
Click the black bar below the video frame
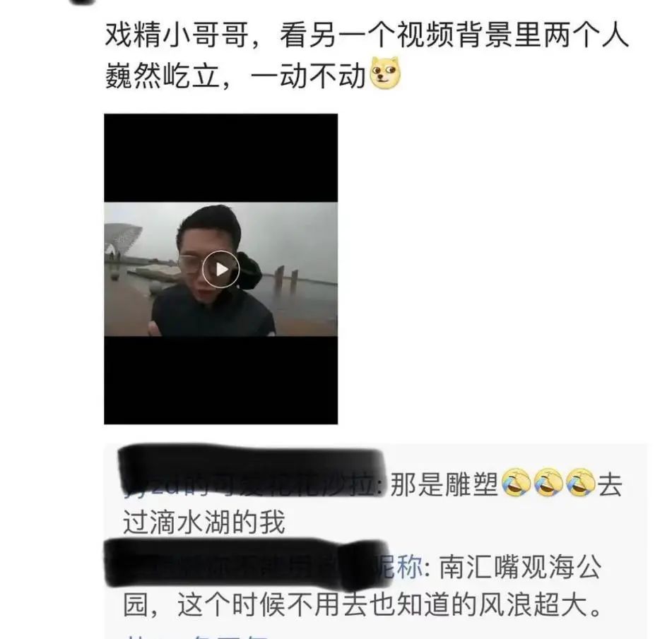coord(220,381)
